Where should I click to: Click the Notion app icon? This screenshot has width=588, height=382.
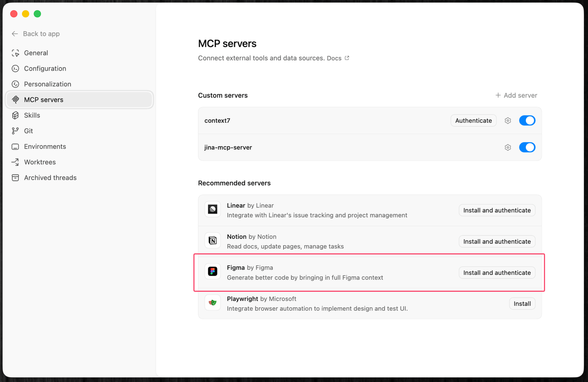point(213,241)
